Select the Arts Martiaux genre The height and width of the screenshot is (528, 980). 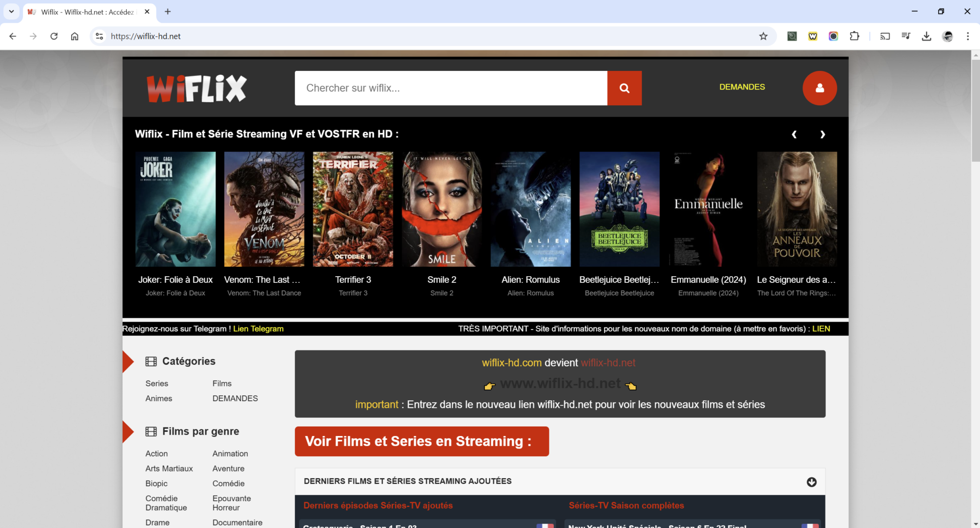pyautogui.click(x=169, y=469)
